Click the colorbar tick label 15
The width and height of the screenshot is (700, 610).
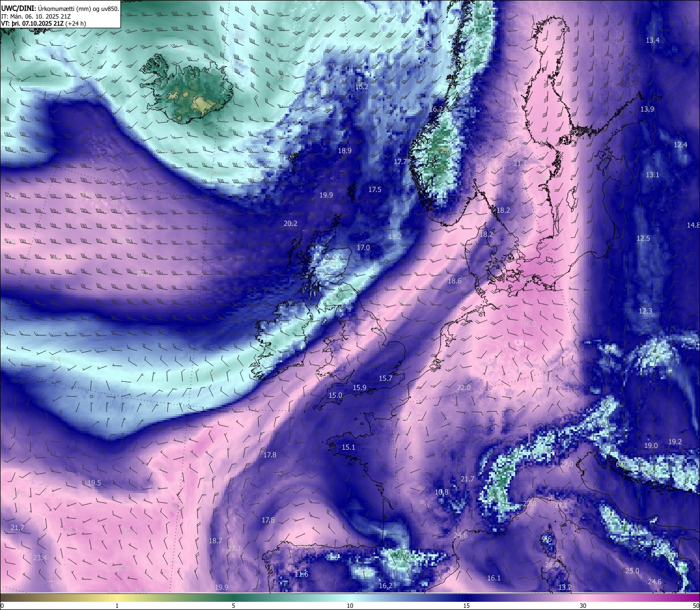coord(466,606)
